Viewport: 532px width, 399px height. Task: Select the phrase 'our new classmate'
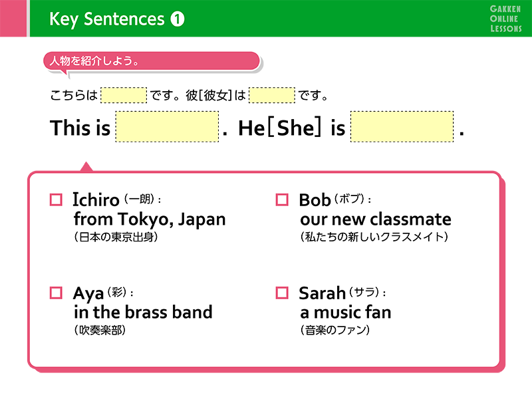tap(376, 219)
